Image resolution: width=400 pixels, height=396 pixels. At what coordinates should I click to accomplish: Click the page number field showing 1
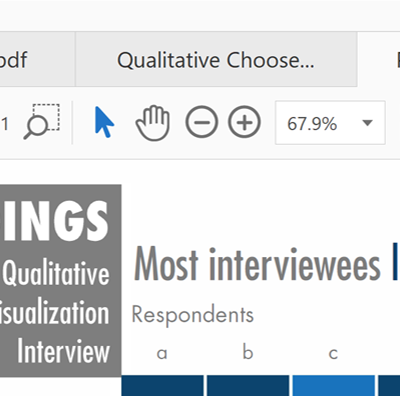(x=5, y=124)
